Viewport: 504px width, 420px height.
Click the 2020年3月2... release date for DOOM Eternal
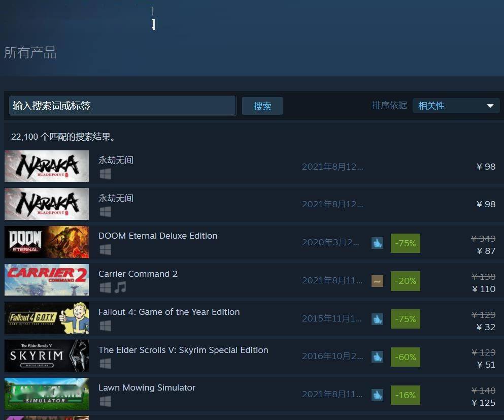point(330,242)
